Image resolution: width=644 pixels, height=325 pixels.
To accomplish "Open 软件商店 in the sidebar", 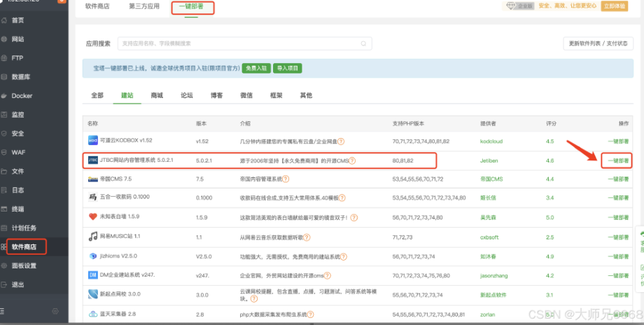I will pos(24,247).
